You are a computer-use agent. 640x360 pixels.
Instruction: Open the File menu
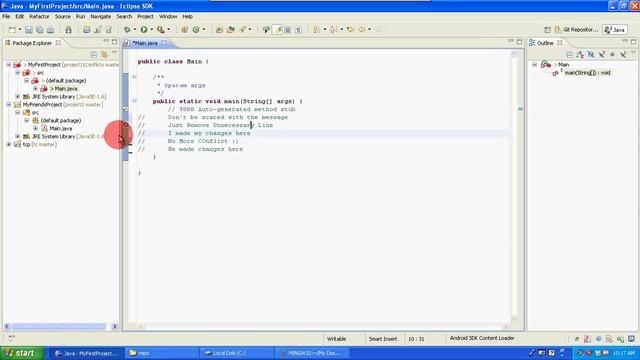pyautogui.click(x=6, y=16)
